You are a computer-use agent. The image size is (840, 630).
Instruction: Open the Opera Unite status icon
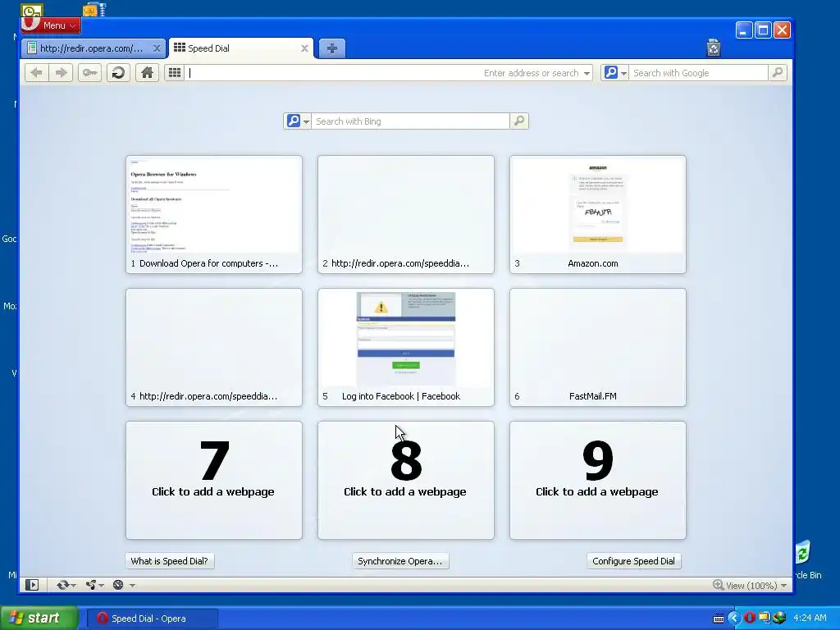[91, 585]
